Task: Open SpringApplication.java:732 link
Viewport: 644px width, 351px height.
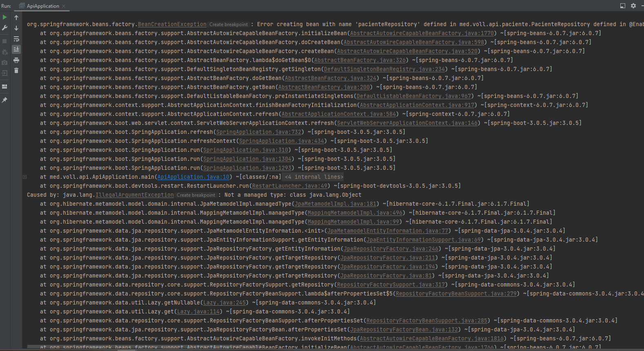Action: point(259,132)
